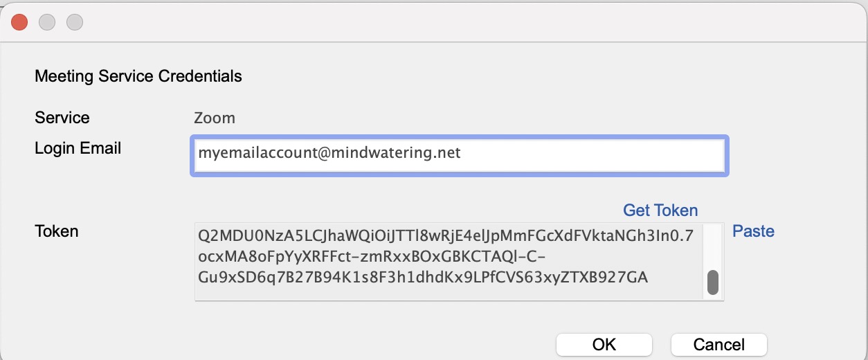The width and height of the screenshot is (868, 360).
Task: Click the Token label
Action: (57, 231)
